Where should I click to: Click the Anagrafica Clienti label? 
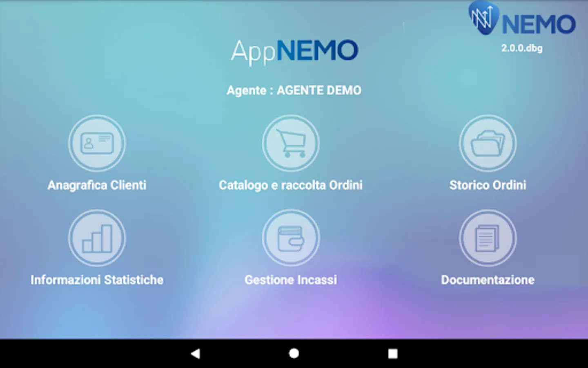97,185
